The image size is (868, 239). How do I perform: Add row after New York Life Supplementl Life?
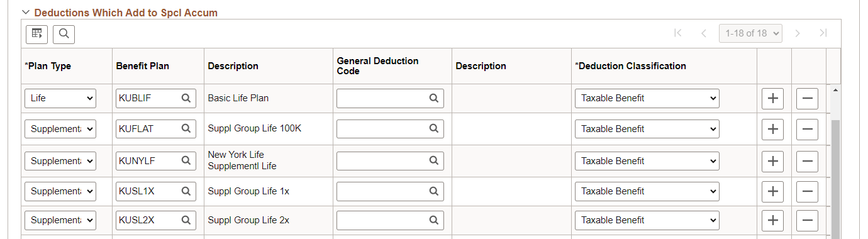[x=772, y=161]
